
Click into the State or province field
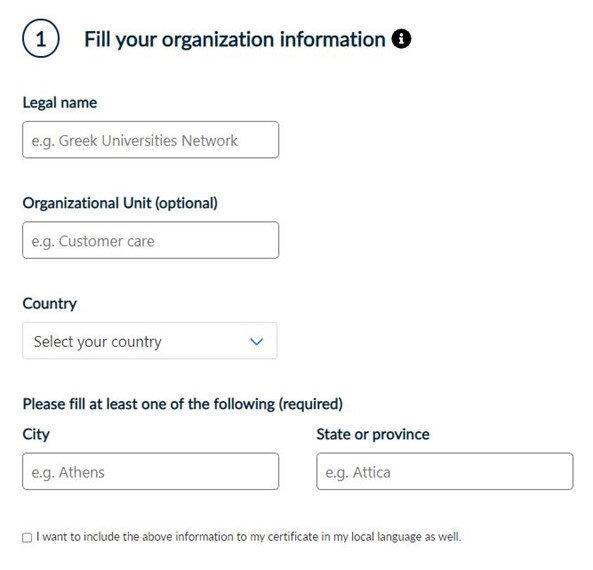[445, 471]
